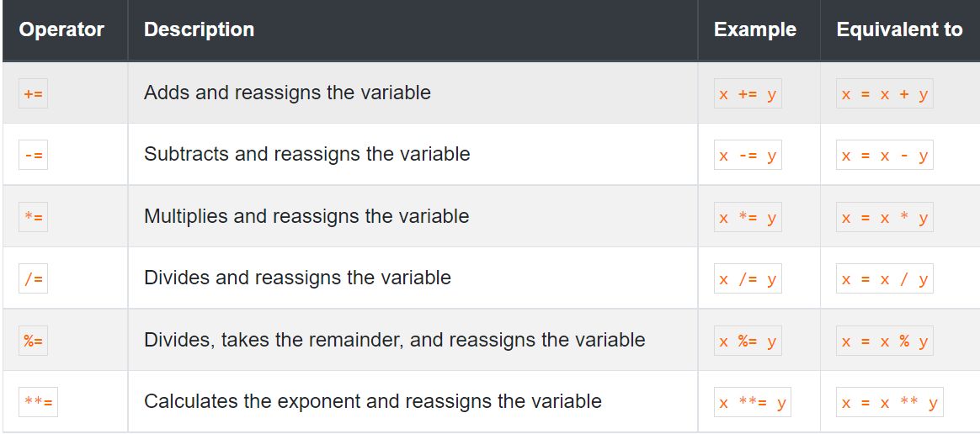Click 'Adds and reassigns the variable' text
The width and height of the screenshot is (980, 434).
[287, 93]
